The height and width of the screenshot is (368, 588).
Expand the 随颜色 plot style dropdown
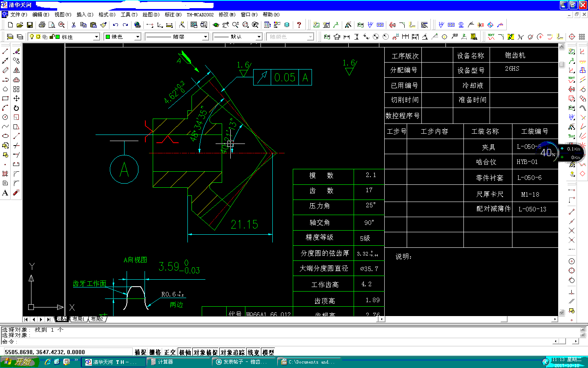311,37
